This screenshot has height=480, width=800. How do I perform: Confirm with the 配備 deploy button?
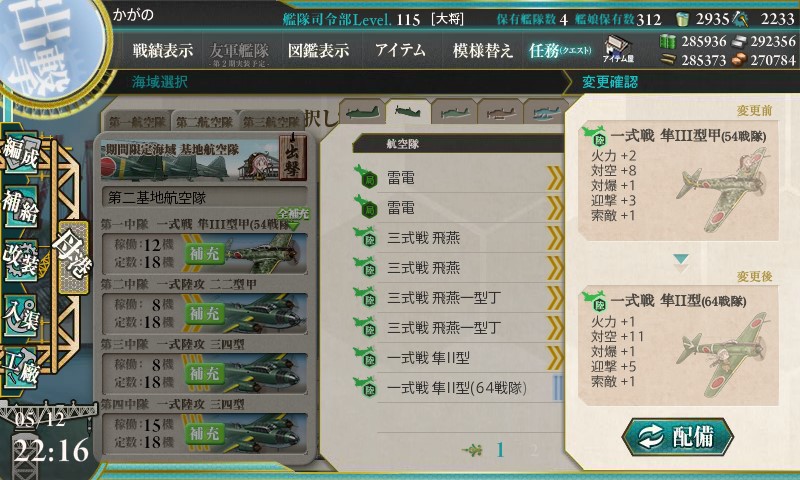point(677,437)
